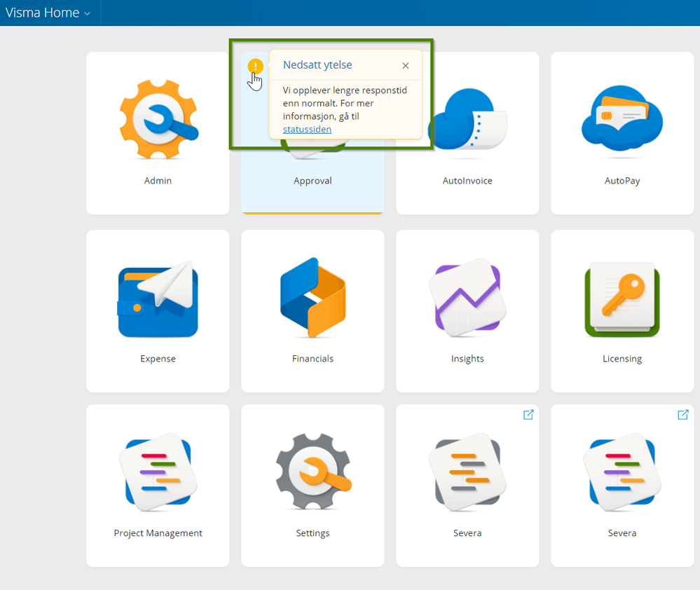This screenshot has width=700, height=590.
Task: Click the Nedsatt ytelse heading
Action: click(317, 65)
